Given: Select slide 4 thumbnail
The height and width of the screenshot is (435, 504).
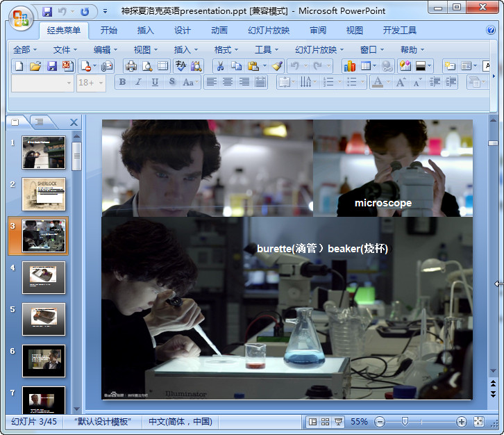Looking at the screenshot, I should click(44, 278).
